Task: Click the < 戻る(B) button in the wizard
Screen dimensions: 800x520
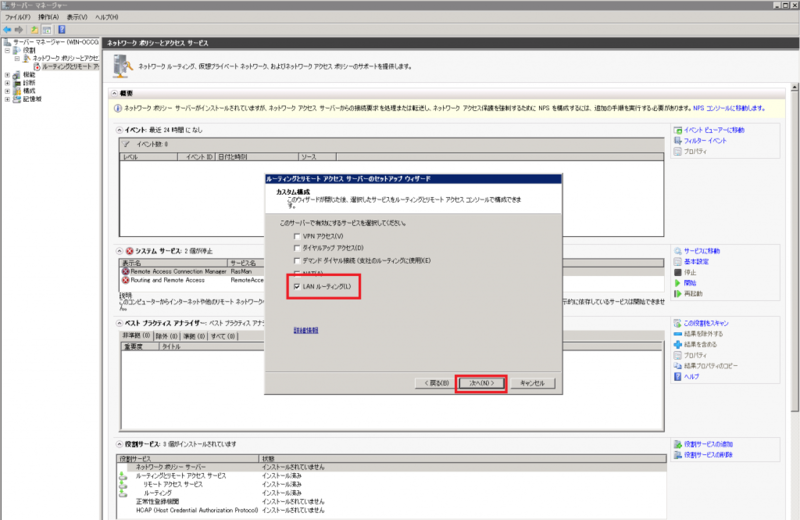Action: pyautogui.click(x=437, y=383)
